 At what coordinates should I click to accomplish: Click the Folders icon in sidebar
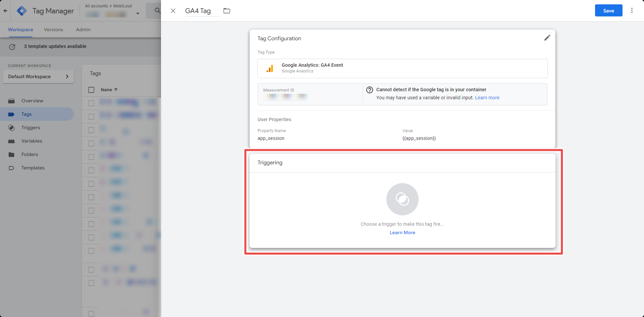click(x=11, y=154)
